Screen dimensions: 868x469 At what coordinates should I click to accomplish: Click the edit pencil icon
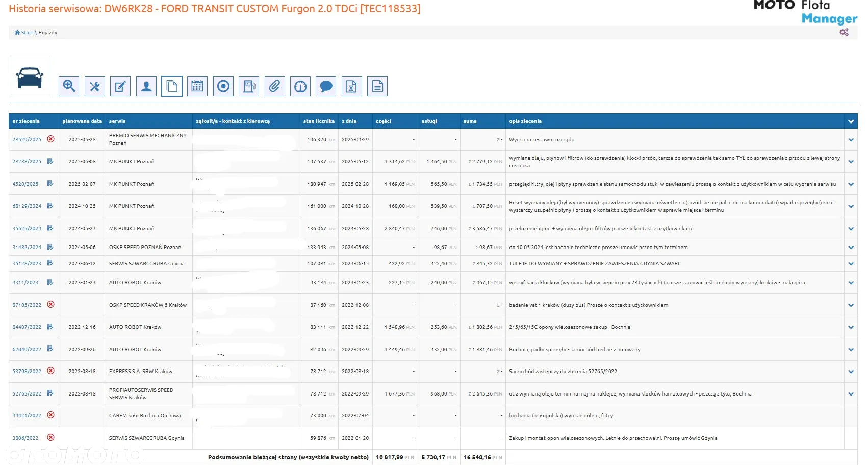[x=120, y=86]
